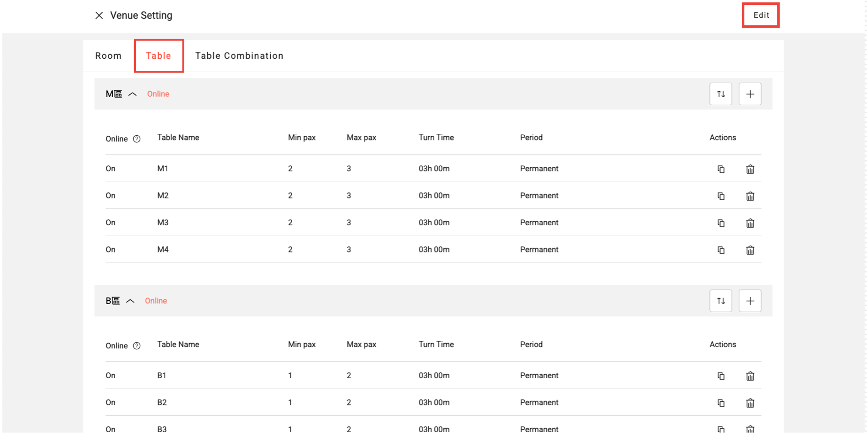Select the Table tab
868x434 pixels.
tap(159, 56)
